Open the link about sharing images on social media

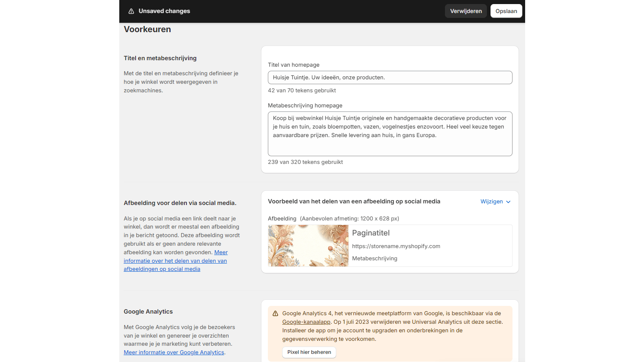pyautogui.click(x=175, y=261)
